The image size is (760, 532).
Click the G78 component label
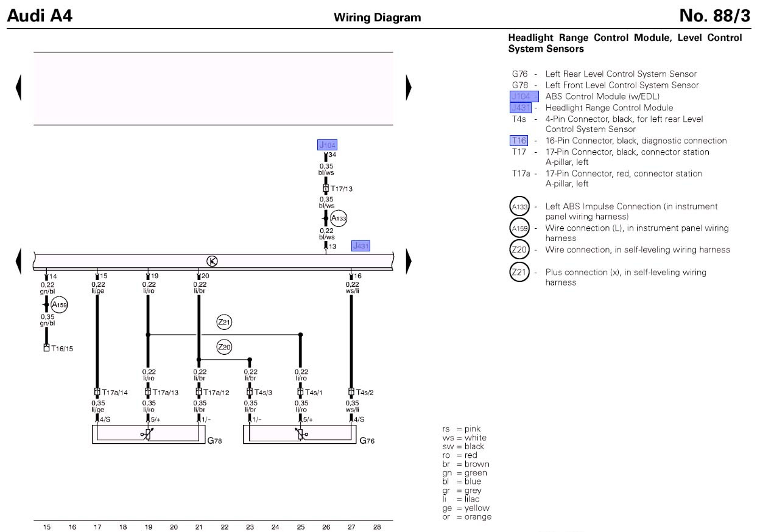[214, 441]
